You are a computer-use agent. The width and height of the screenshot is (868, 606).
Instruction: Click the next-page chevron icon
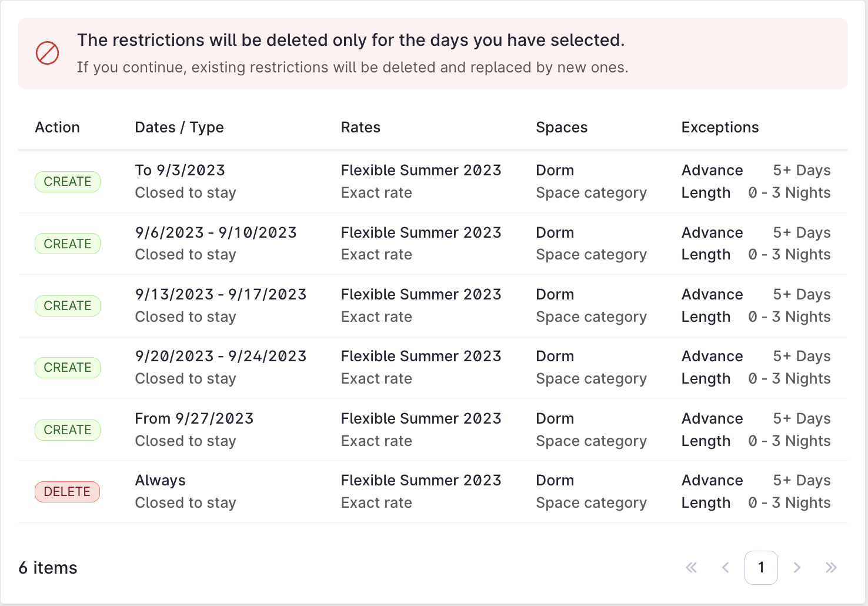(797, 568)
